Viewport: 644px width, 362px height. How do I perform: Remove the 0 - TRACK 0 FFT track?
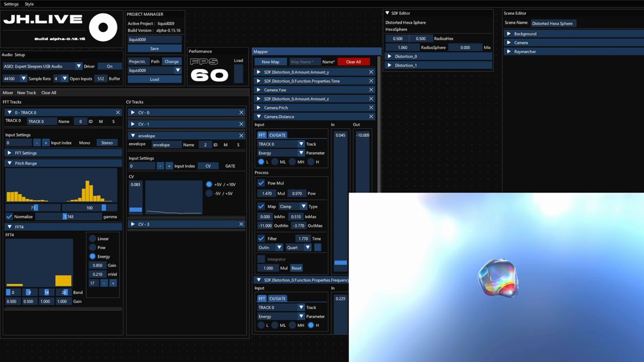point(118,112)
